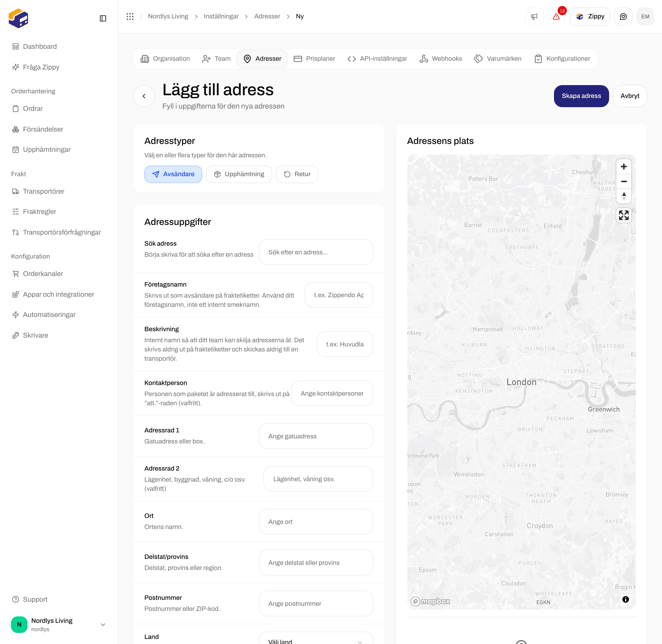Open Dashboard in the sidebar
Image resolution: width=662 pixels, height=644 pixels.
click(x=59, y=47)
